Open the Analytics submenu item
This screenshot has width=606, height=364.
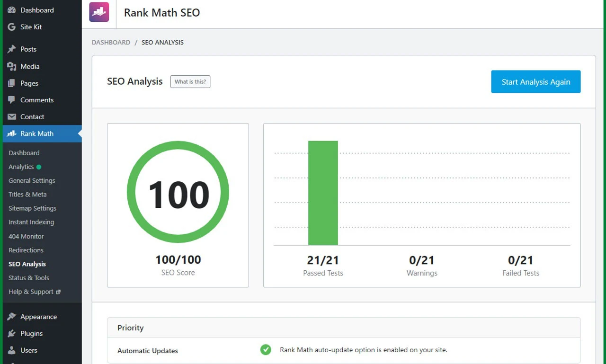coord(21,167)
